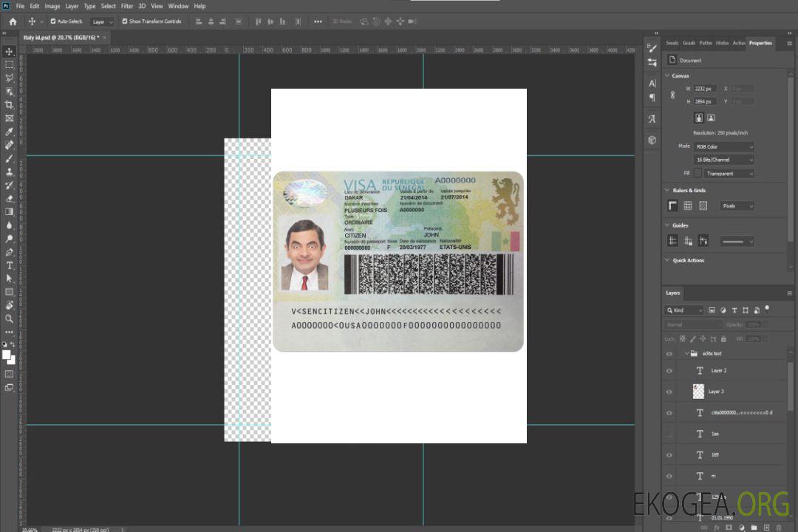Open the Auto-Select Layer dropdown
This screenshot has width=798, height=532.
click(x=102, y=21)
